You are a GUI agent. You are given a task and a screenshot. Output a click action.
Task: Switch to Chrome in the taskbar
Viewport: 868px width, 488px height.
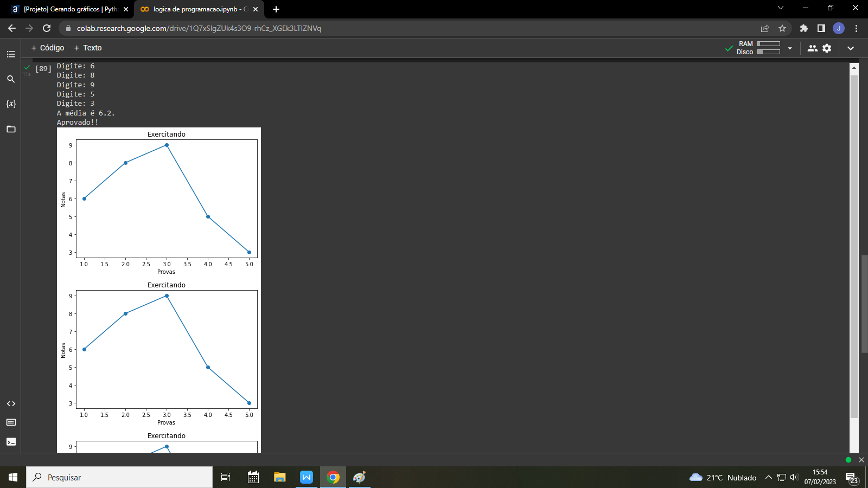click(333, 477)
